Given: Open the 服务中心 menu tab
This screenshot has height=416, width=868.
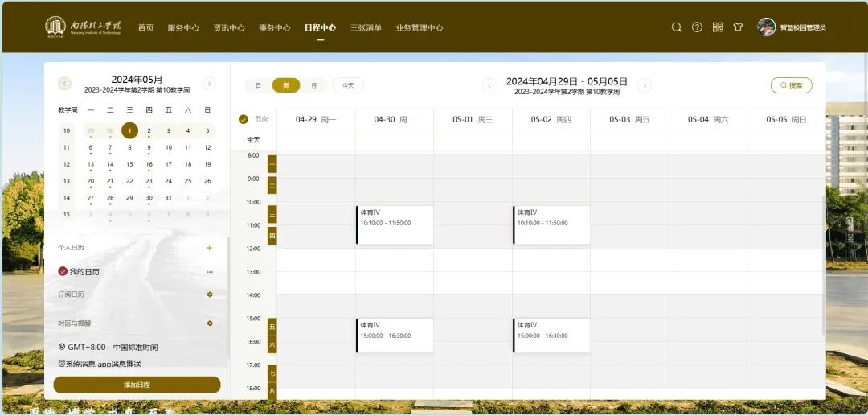Looking at the screenshot, I should click(183, 27).
